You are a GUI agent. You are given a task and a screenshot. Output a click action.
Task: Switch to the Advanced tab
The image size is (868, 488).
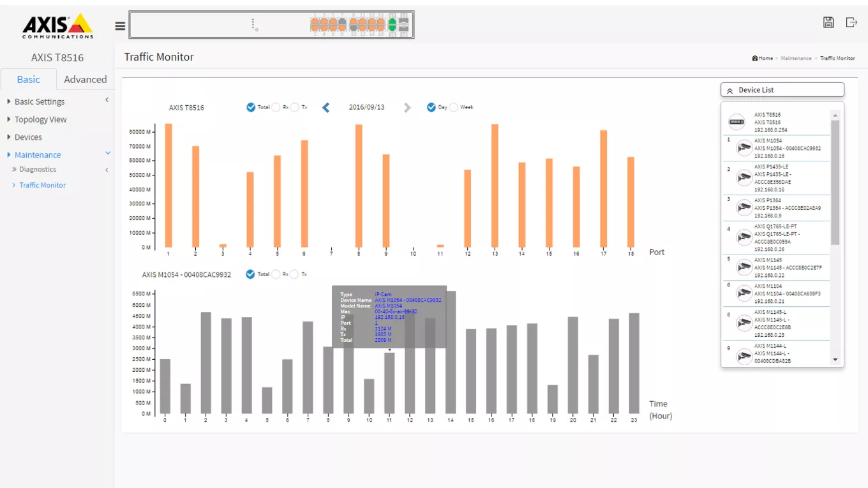85,79
